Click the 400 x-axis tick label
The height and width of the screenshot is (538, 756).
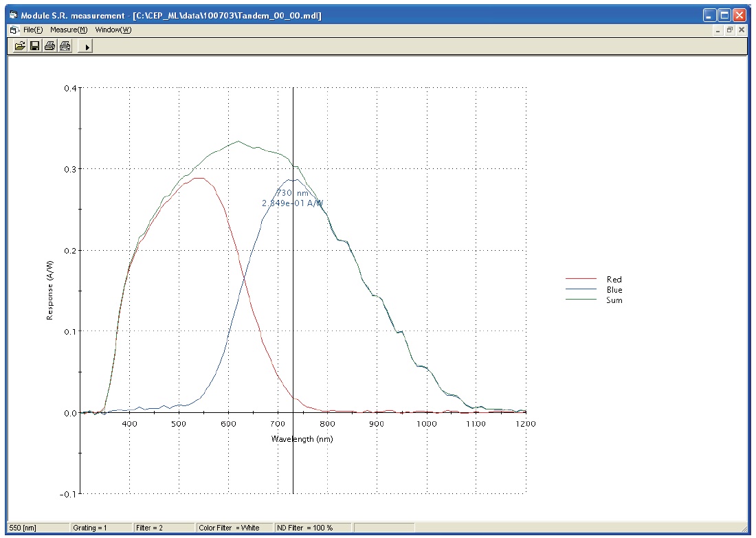click(129, 424)
